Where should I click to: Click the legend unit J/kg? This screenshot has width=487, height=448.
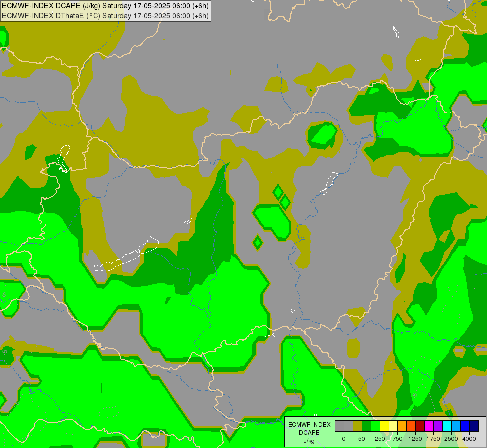pyautogui.click(x=309, y=441)
